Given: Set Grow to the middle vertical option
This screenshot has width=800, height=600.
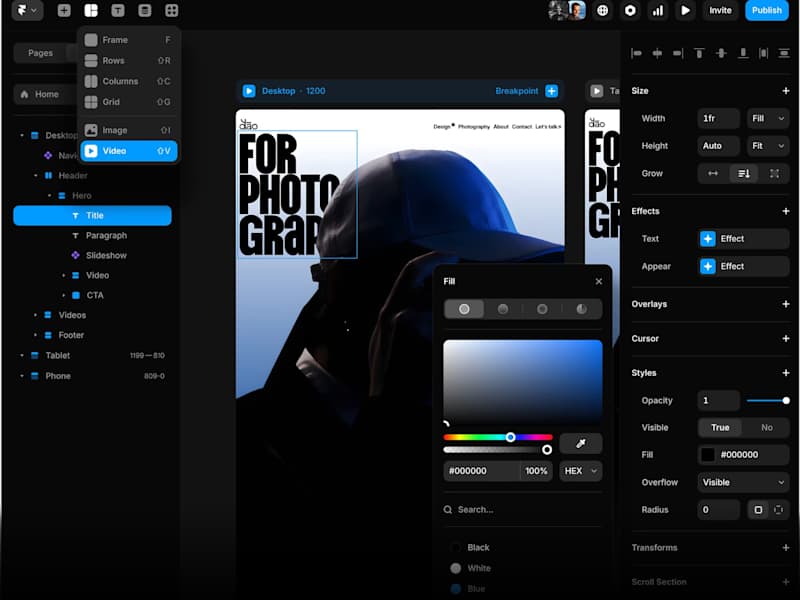Looking at the screenshot, I should [x=743, y=173].
